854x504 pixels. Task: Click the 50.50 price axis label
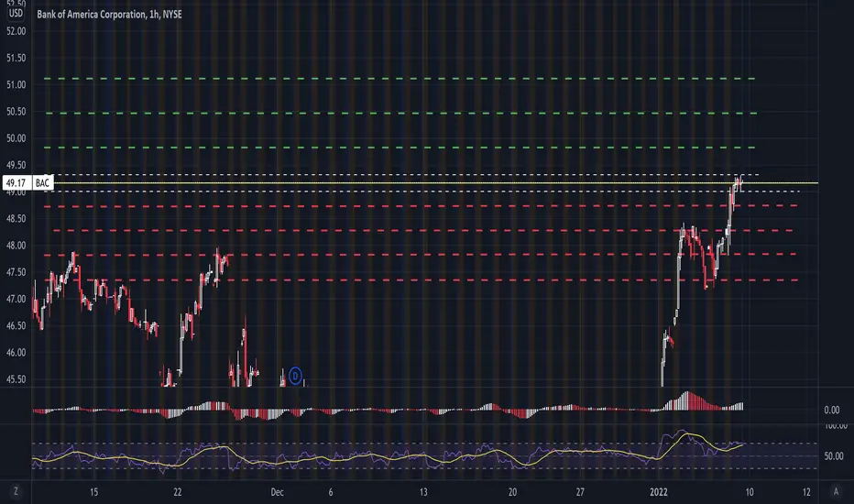pos(16,111)
